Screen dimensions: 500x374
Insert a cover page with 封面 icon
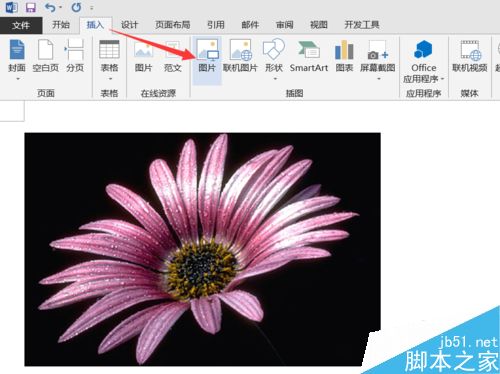pyautogui.click(x=17, y=57)
